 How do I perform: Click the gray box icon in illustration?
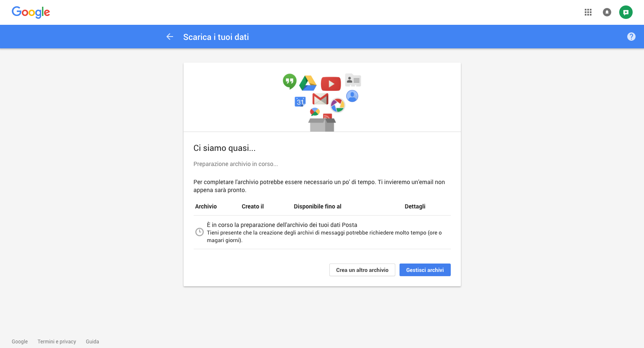[322, 125]
